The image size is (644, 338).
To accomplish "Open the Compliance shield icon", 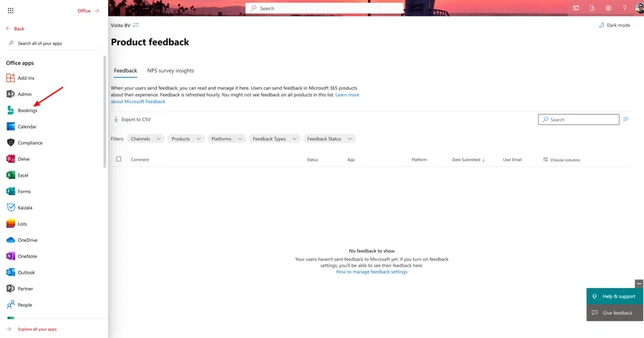I will pyautogui.click(x=11, y=143).
